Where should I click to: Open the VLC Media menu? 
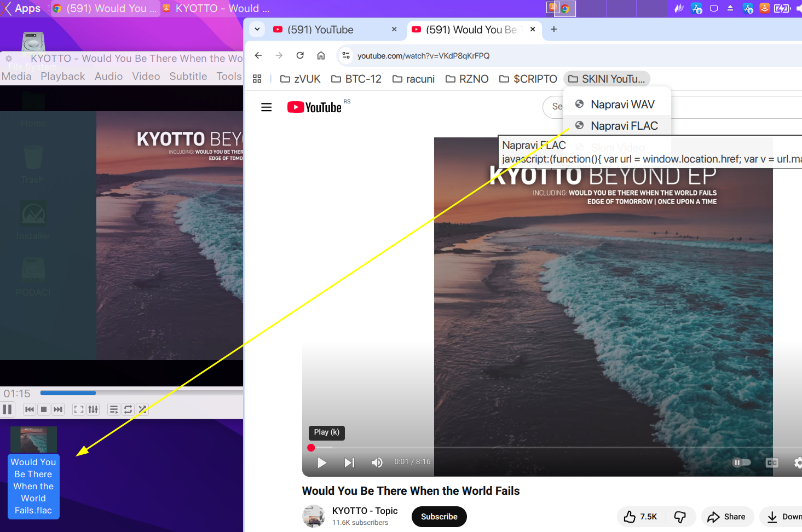[x=16, y=76]
